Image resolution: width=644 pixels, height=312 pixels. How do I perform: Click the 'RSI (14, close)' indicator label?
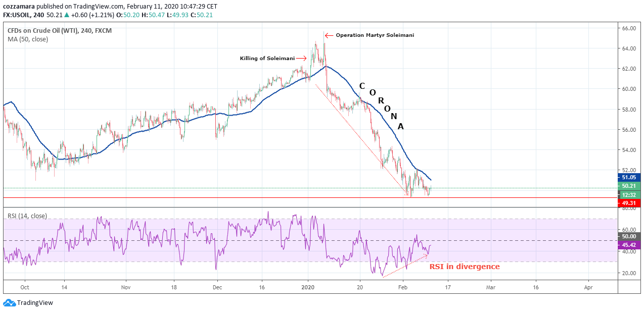[x=27, y=216]
